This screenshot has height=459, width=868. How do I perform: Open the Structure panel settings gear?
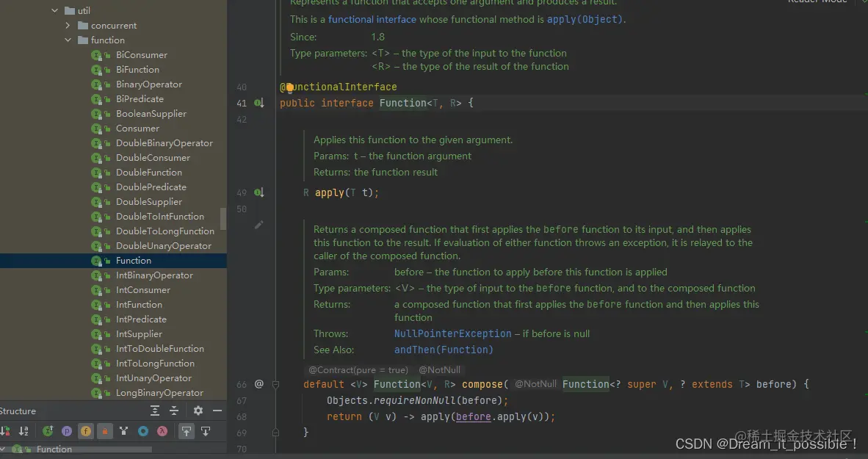[x=198, y=411]
